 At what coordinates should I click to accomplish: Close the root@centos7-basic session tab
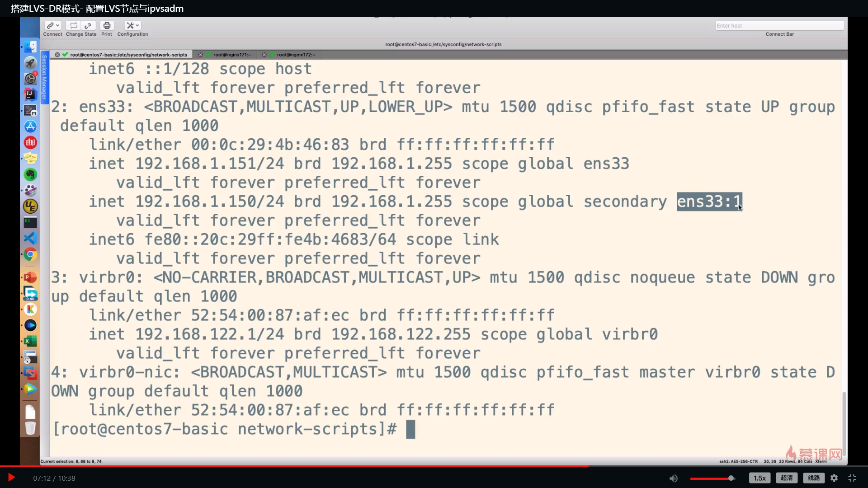[x=57, y=55]
